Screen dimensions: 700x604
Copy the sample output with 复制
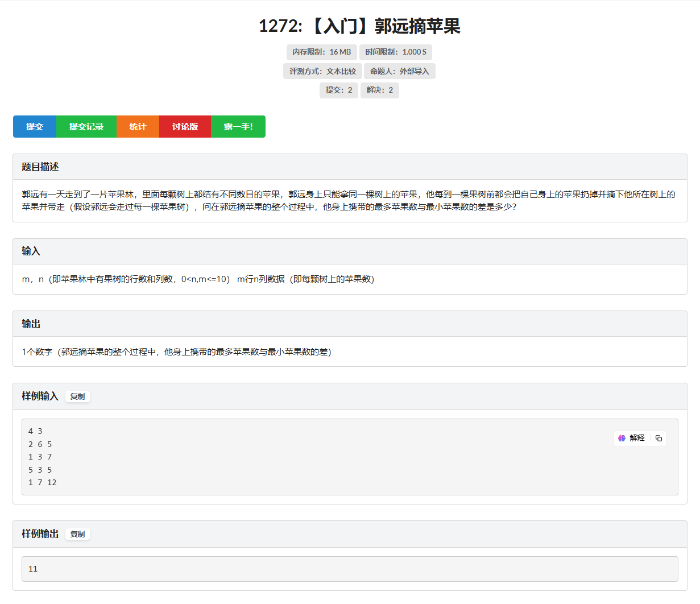[x=77, y=534]
